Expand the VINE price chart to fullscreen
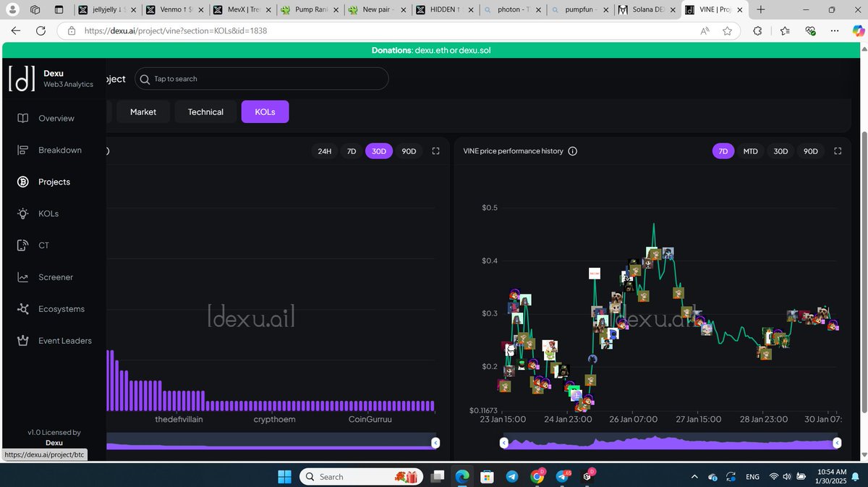Image resolution: width=868 pixels, height=487 pixels. click(x=838, y=151)
